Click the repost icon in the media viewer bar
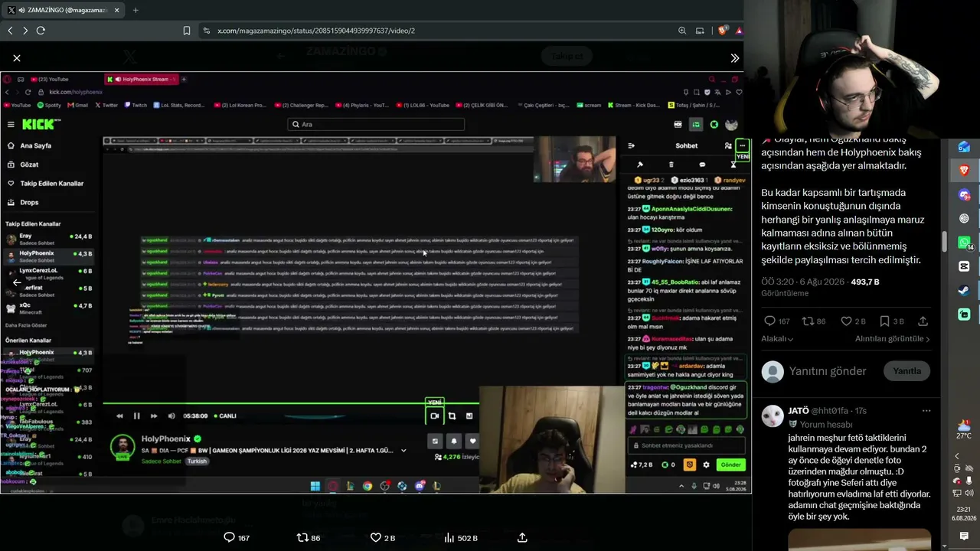Image resolution: width=980 pixels, height=551 pixels. pyautogui.click(x=302, y=538)
